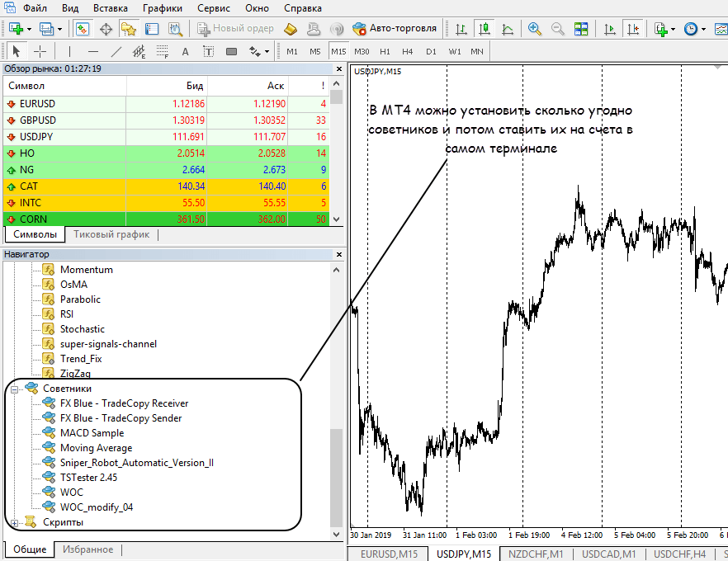Switch to the H4 timeframe
Image resolution: width=728 pixels, height=561 pixels.
[x=408, y=51]
